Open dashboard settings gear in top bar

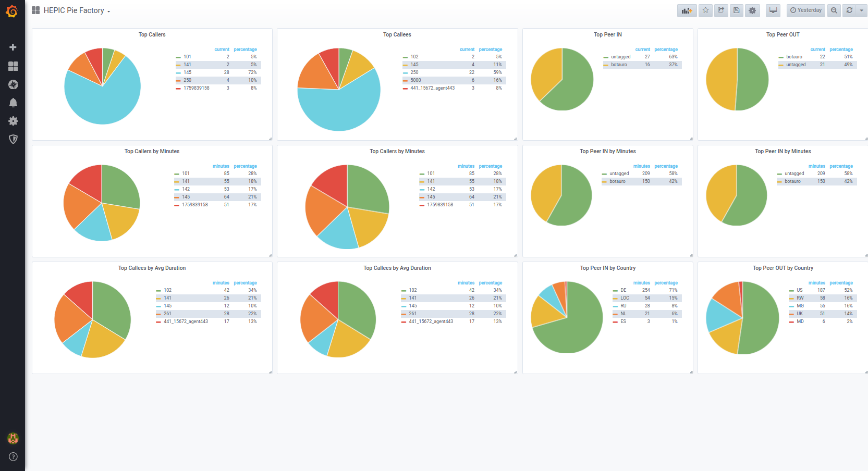coord(752,10)
